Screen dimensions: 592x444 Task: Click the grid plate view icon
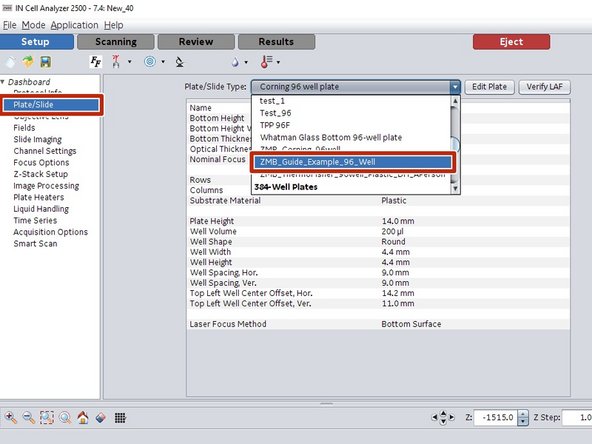pyautogui.click(x=120, y=418)
